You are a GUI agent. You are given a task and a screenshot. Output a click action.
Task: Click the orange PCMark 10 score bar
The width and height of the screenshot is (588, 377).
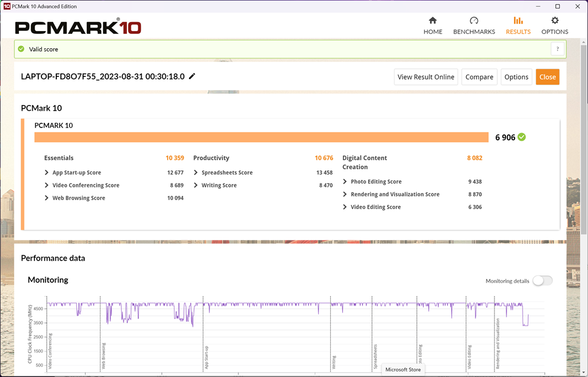pyautogui.click(x=261, y=137)
